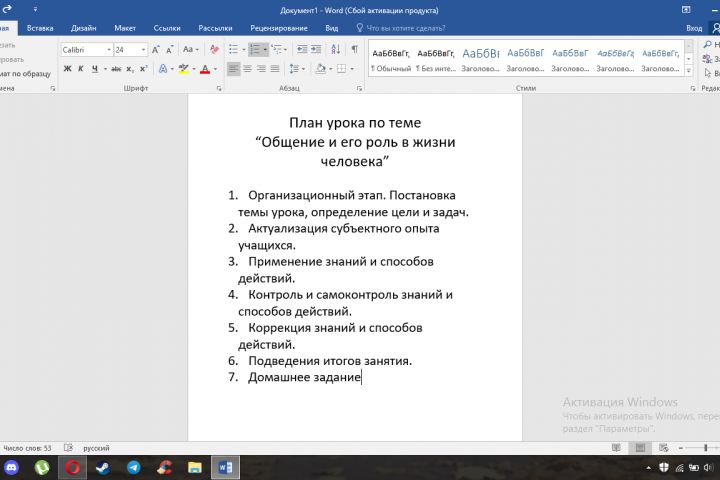Viewport: 720px width, 480px height.
Task: Adjust the zoom slider handle
Action: coord(705,448)
